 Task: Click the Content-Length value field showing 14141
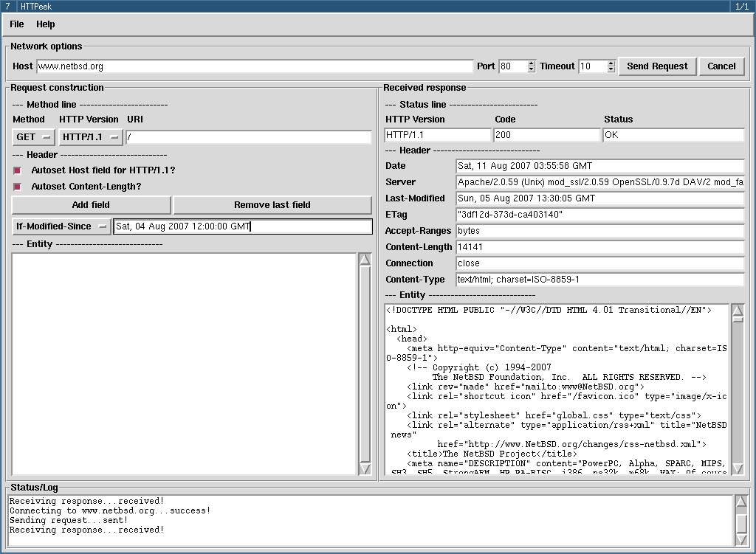(599, 247)
